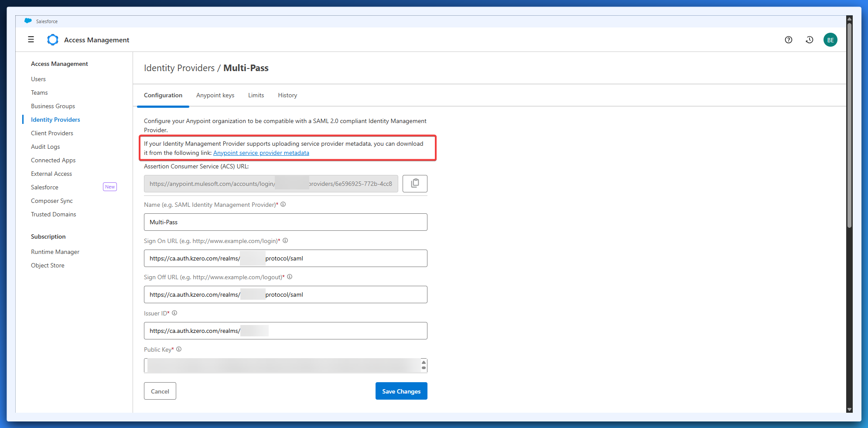
Task: Click info icon next to Name label
Action: click(x=283, y=204)
